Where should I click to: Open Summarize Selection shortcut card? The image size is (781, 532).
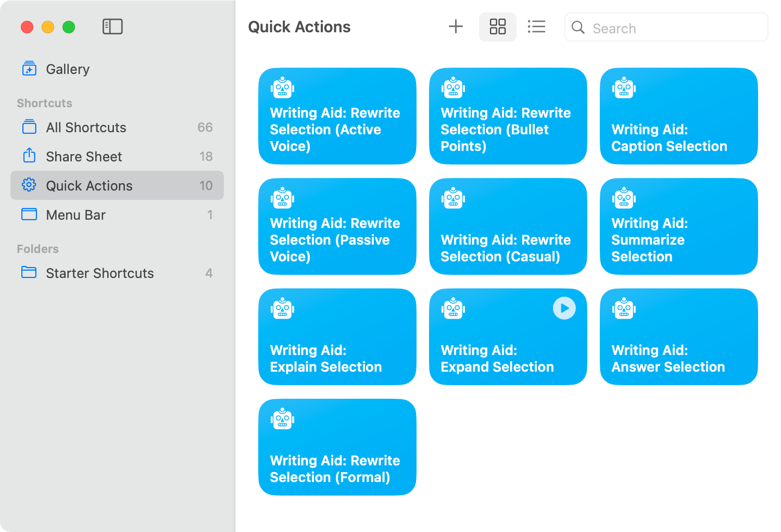point(679,226)
